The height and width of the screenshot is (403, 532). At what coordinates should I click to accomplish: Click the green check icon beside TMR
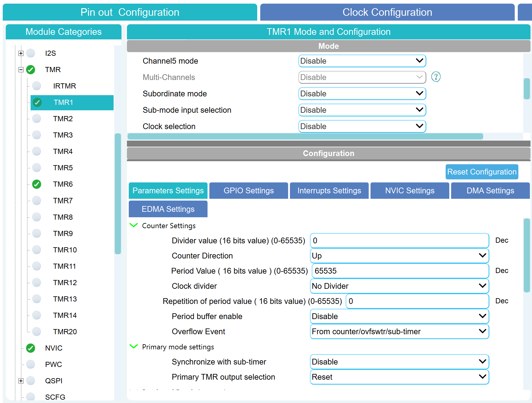(x=31, y=70)
